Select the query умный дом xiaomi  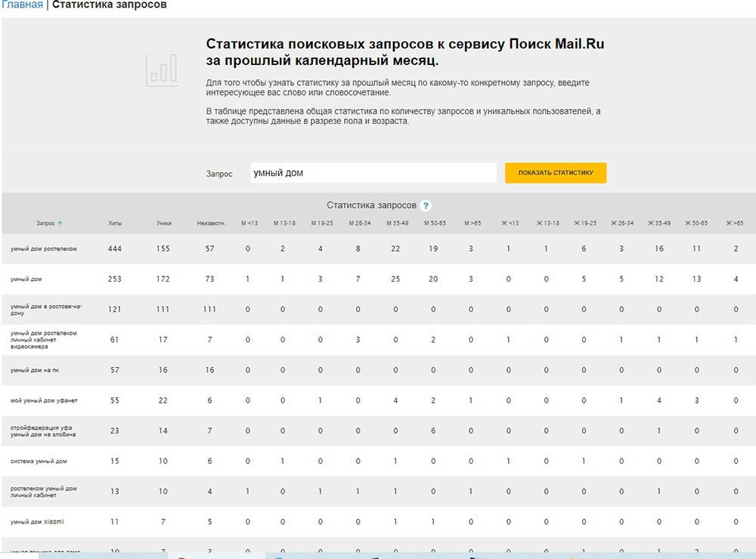[x=36, y=522]
